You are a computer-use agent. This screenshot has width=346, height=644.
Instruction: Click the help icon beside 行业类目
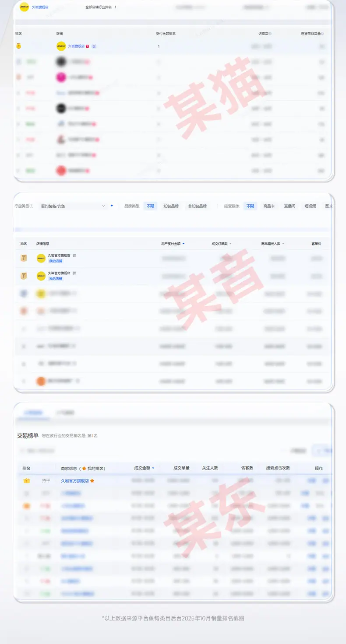tap(32, 206)
